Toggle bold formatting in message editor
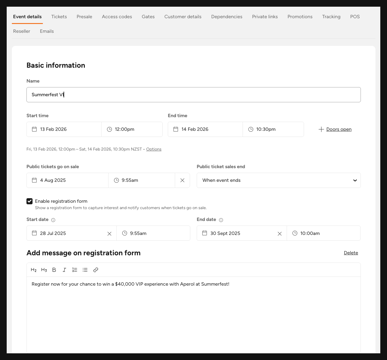Viewport: 387px width, 360px height. point(54,270)
